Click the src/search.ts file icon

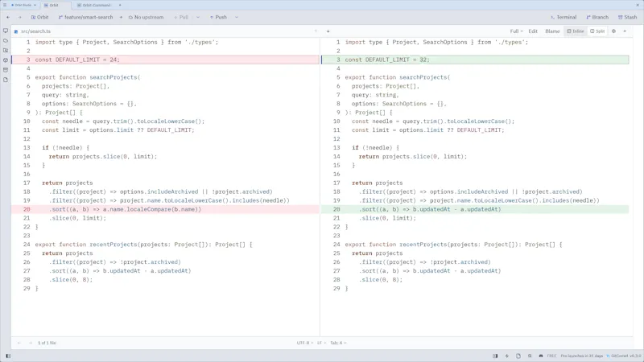[16, 31]
